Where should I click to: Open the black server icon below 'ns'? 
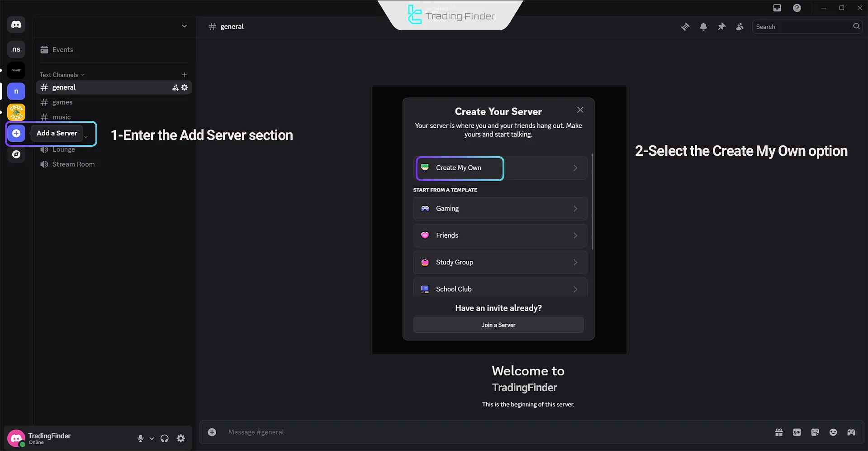16,70
